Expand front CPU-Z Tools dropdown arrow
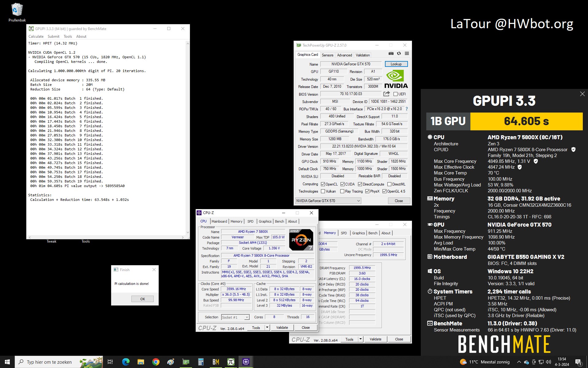The width and height of the screenshot is (588, 368). (267, 328)
